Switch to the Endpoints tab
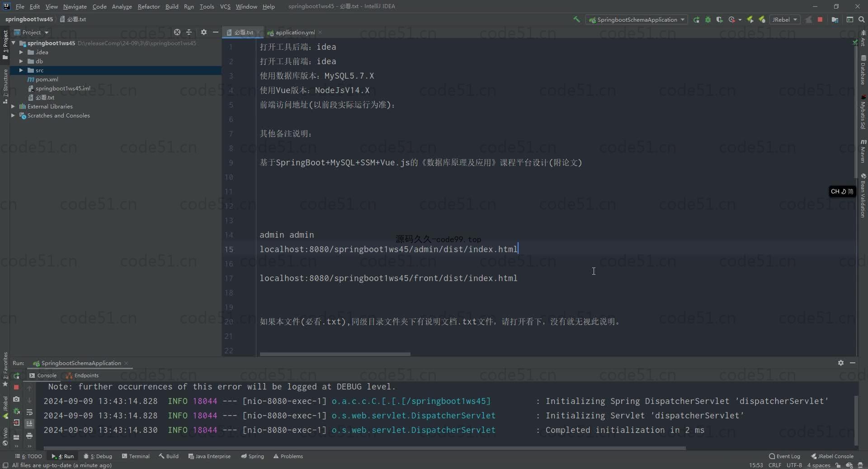This screenshot has width=868, height=469. (82, 375)
